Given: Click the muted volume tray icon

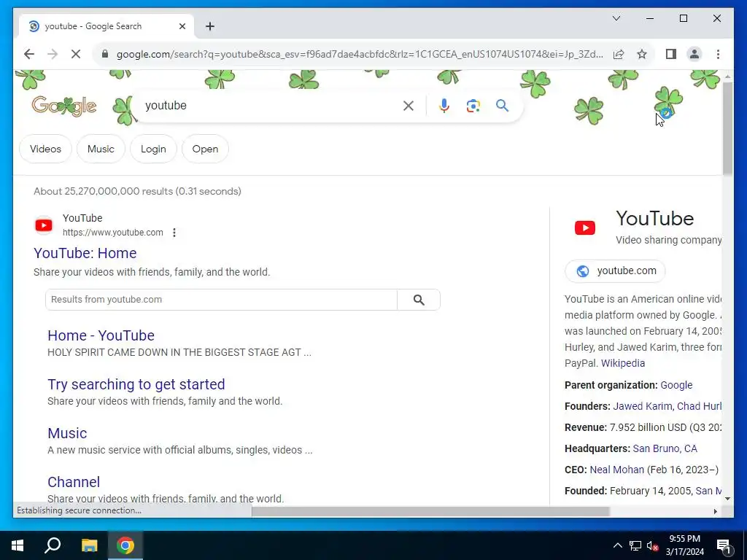Looking at the screenshot, I should click(x=652, y=545).
